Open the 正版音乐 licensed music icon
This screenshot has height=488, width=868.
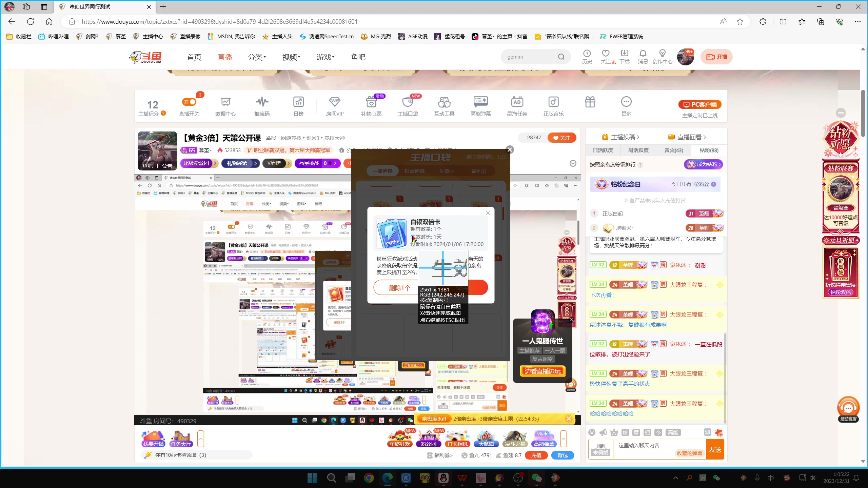tap(553, 106)
